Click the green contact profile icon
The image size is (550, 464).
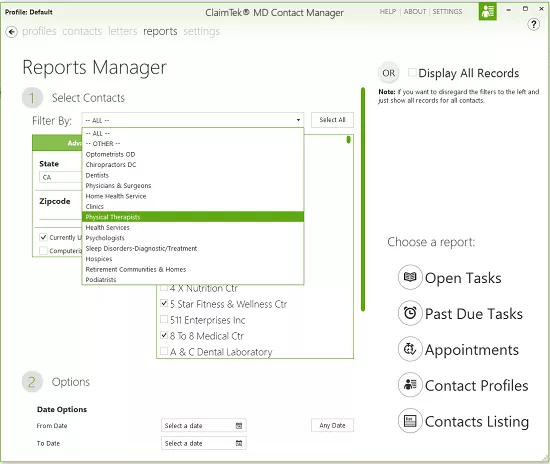click(488, 12)
